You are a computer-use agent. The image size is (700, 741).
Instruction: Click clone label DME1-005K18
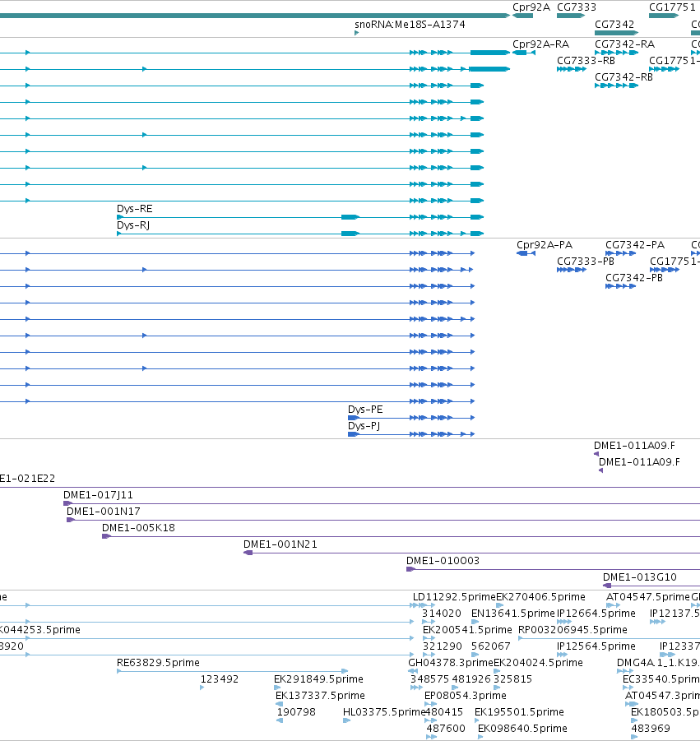[x=138, y=527]
